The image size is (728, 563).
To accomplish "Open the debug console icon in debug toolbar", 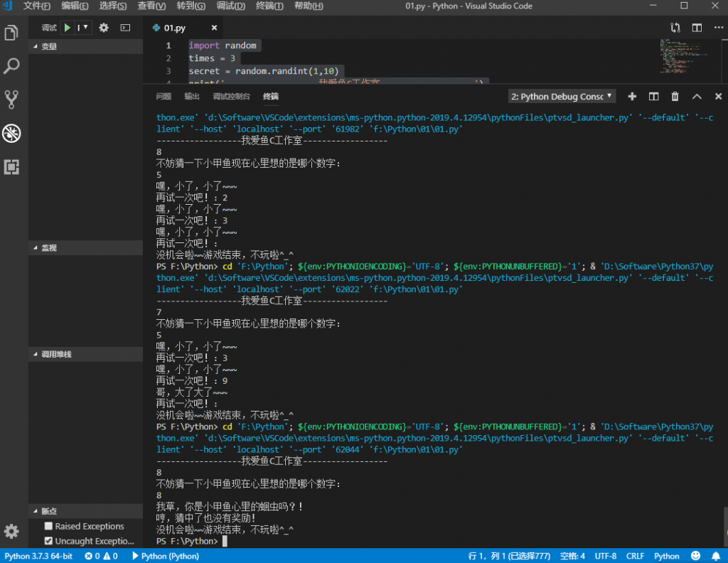I will pos(125,28).
